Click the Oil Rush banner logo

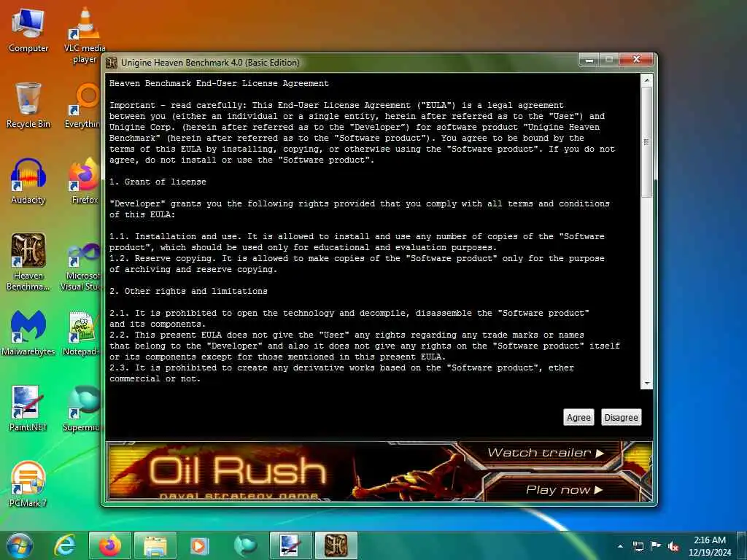[237, 471]
